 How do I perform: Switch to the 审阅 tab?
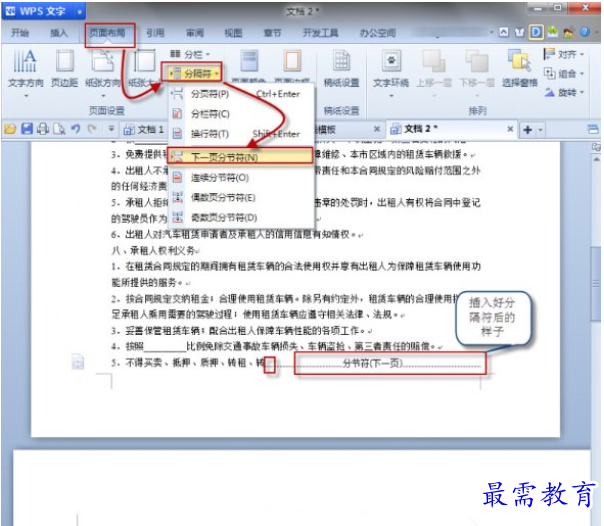(195, 33)
